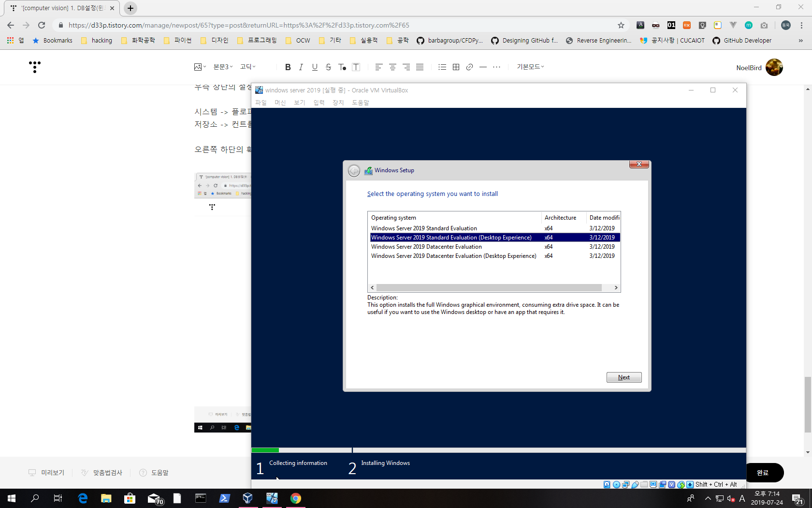Open hacking bookmarks folder
This screenshot has width=812, height=508.
97,41
